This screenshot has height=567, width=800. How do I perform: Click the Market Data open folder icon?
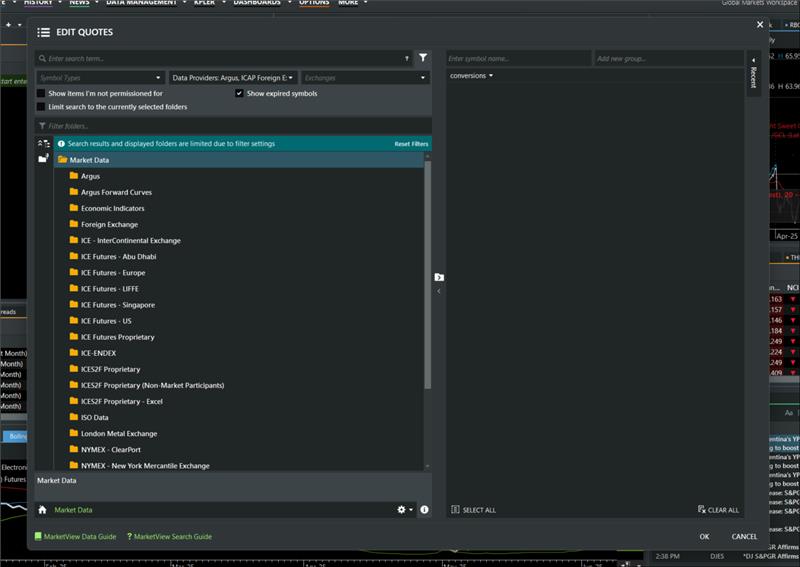(x=63, y=160)
